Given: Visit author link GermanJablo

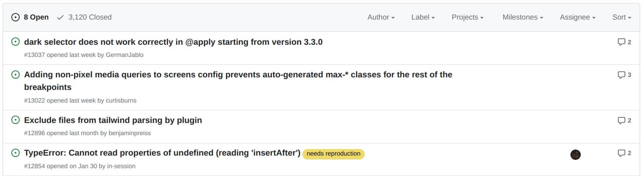Looking at the screenshot, I should [x=125, y=55].
